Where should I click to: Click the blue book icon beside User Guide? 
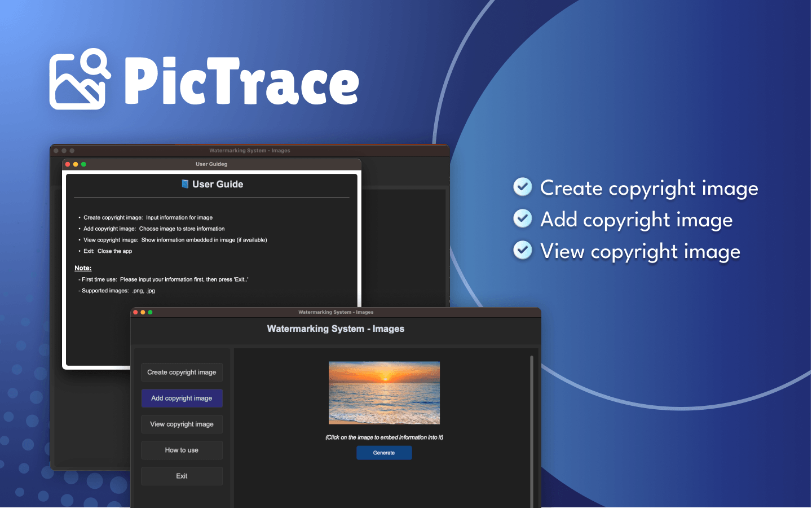coord(185,184)
